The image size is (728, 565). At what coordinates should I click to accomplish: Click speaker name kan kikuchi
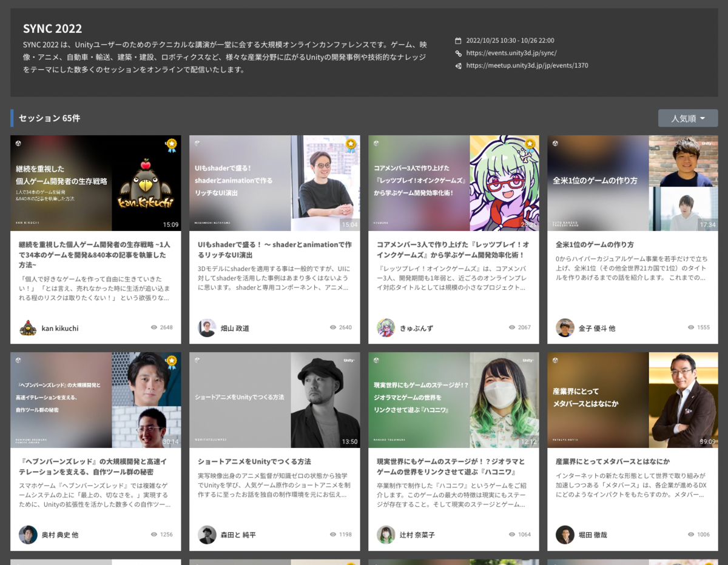pos(60,329)
